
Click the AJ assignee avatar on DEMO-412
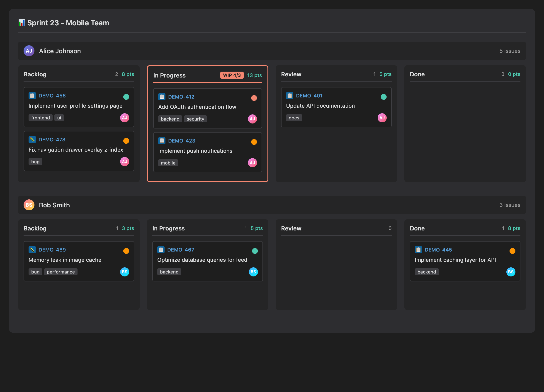(253, 119)
